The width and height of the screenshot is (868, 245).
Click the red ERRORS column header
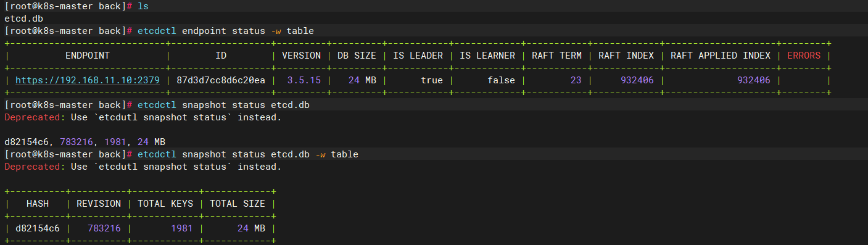[x=803, y=56]
